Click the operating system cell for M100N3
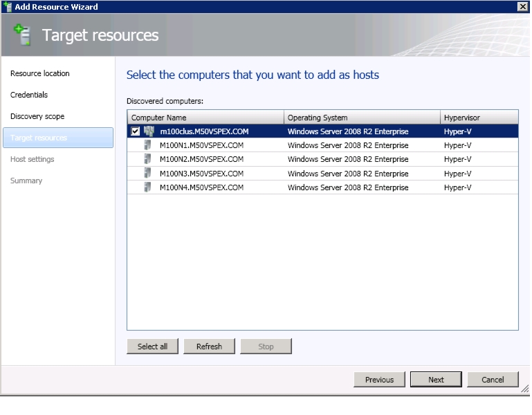 pyautogui.click(x=348, y=174)
